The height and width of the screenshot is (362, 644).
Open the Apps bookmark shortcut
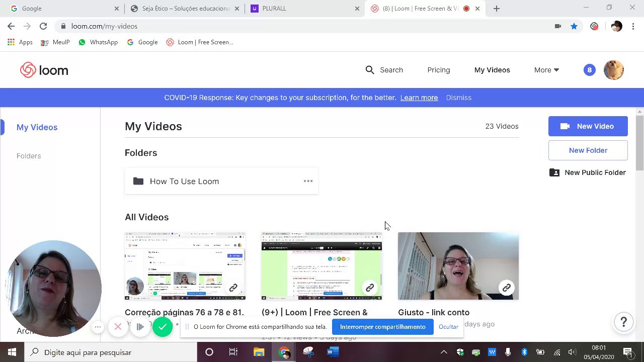[20, 42]
